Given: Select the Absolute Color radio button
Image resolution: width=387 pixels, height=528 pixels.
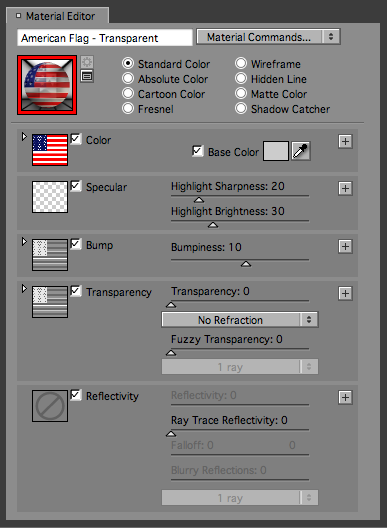Looking at the screenshot, I should 128,78.
